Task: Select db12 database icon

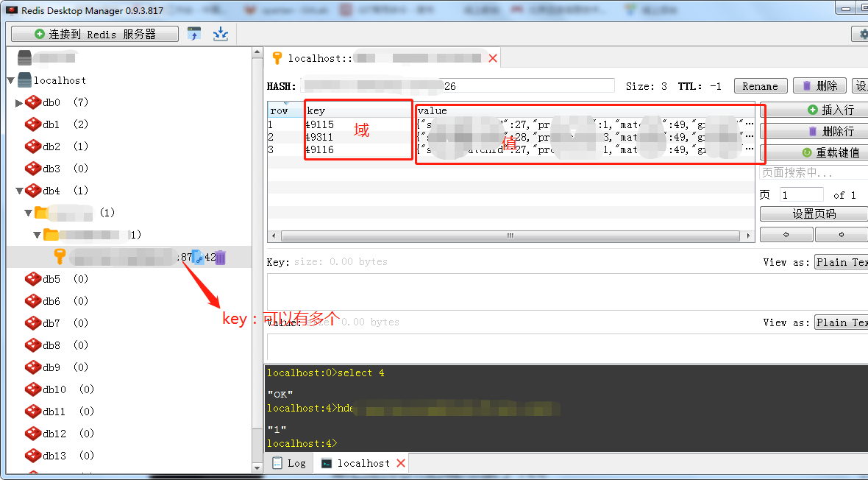Action: [33, 434]
